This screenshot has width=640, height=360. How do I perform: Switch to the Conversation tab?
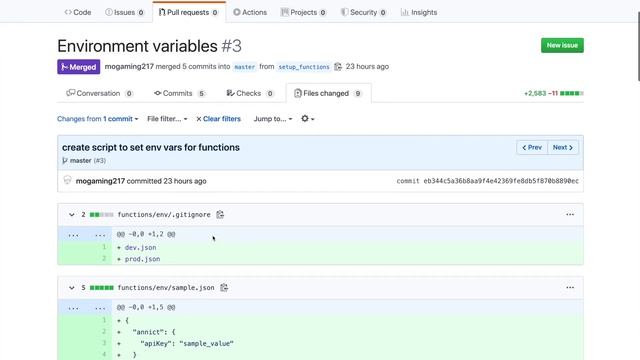[x=99, y=93]
